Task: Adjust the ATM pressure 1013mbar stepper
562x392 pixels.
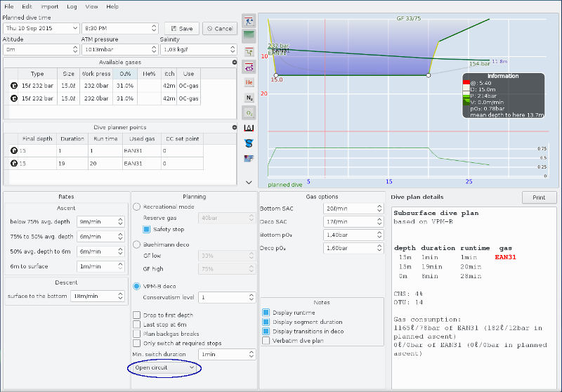Action: [154, 49]
